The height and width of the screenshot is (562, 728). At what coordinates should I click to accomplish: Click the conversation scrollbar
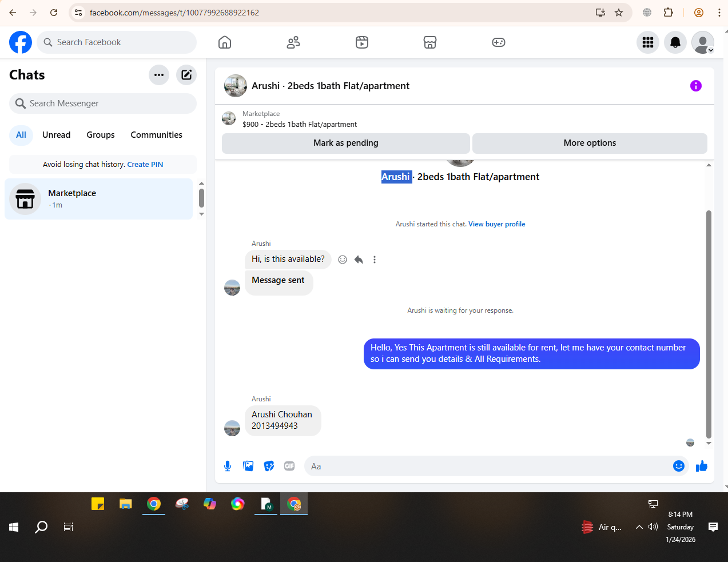point(709,324)
